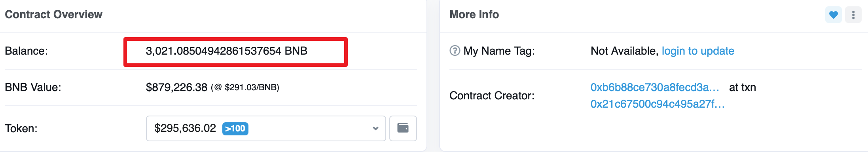Click the highlighted BNB balance value
The width and height of the screenshot is (868, 152).
pos(227,51)
